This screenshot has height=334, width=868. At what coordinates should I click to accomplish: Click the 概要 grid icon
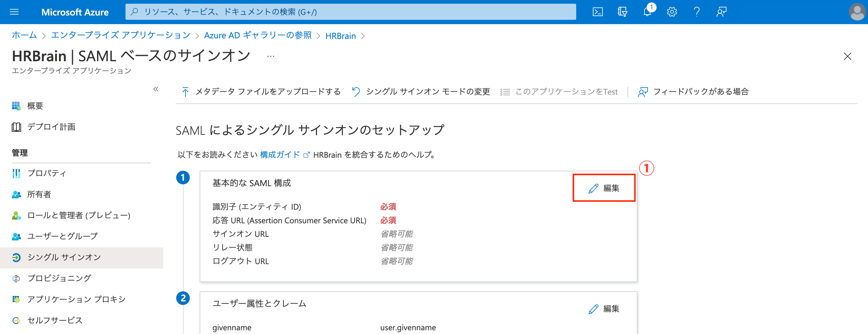pos(16,106)
